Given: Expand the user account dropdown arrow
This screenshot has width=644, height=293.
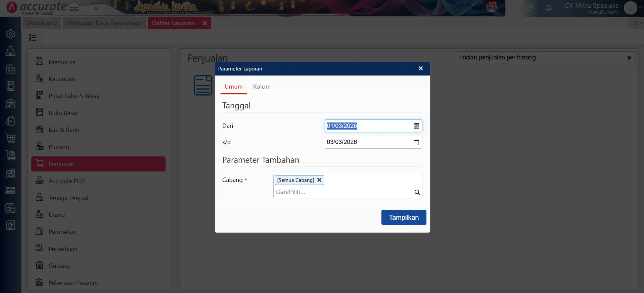Looking at the screenshot, I should 640,8.
